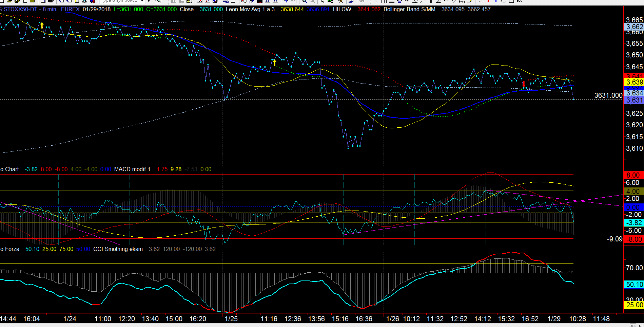Click the 13:56 time axis label
The image size is (644, 327).
(x=316, y=319)
